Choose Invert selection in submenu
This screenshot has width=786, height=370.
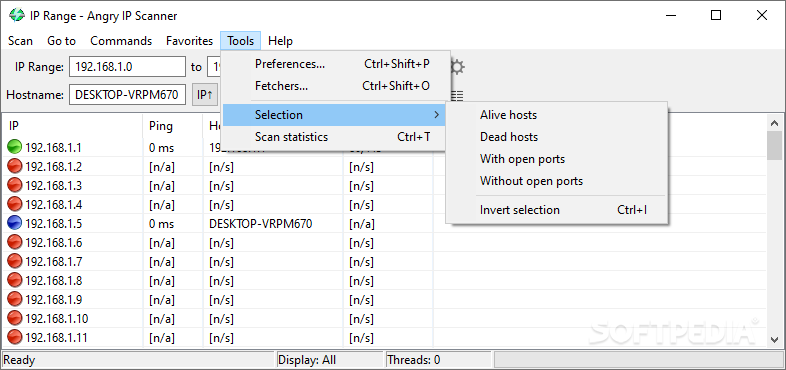coord(556,210)
